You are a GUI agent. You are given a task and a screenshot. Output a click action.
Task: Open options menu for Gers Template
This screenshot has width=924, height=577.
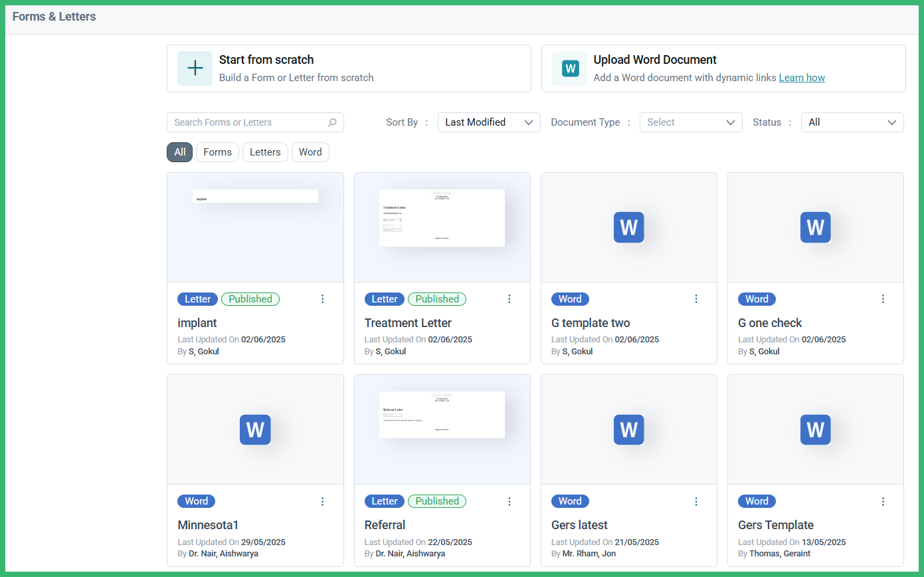(883, 501)
